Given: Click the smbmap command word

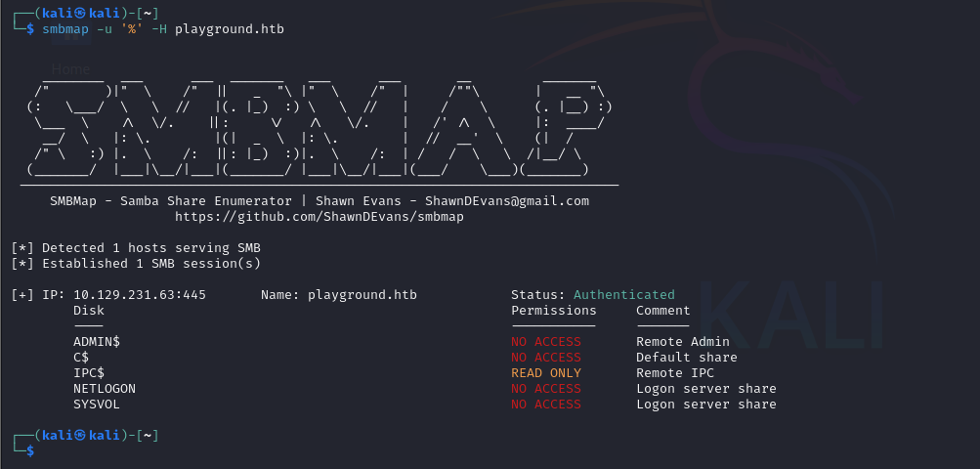Looking at the screenshot, I should click(x=65, y=28).
